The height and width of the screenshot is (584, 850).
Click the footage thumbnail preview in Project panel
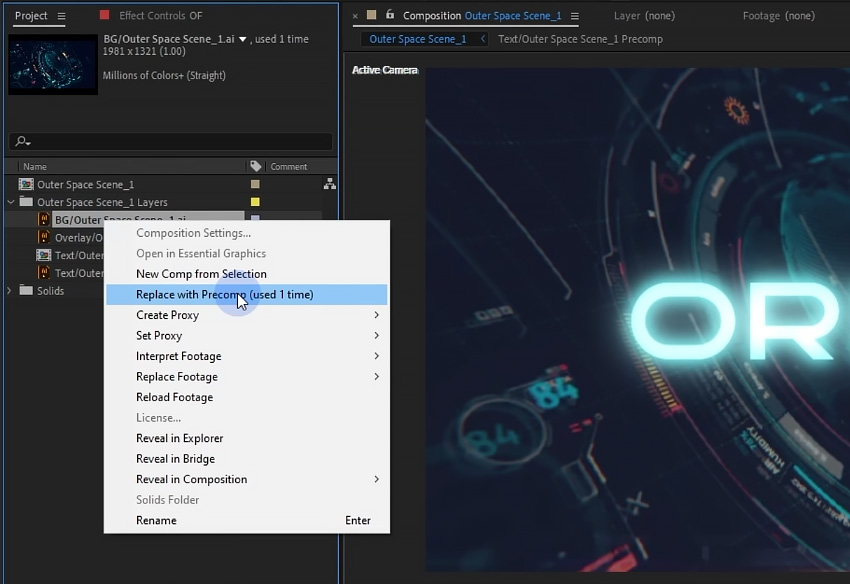[x=53, y=65]
